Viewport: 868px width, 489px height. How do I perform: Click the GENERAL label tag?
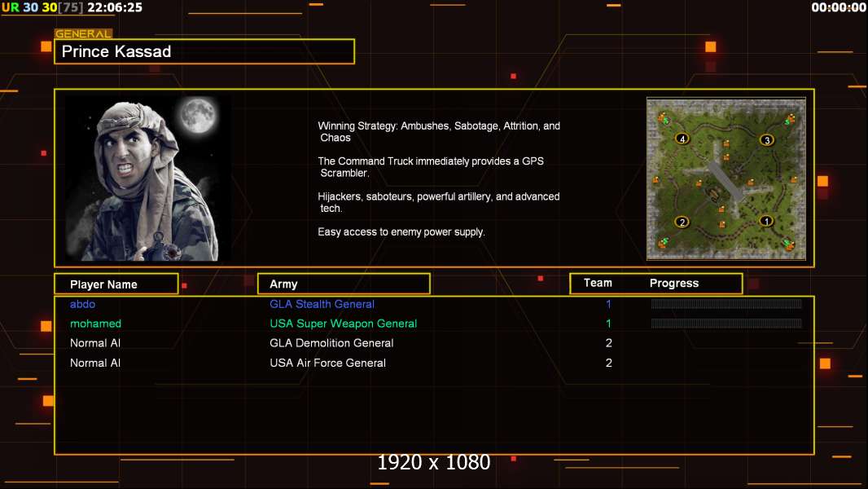point(83,33)
